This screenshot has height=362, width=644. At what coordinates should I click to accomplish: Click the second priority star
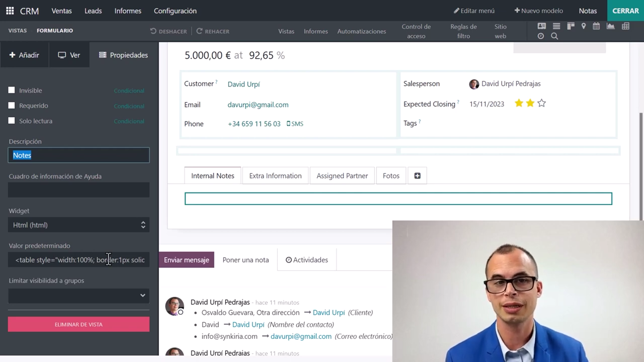click(530, 103)
